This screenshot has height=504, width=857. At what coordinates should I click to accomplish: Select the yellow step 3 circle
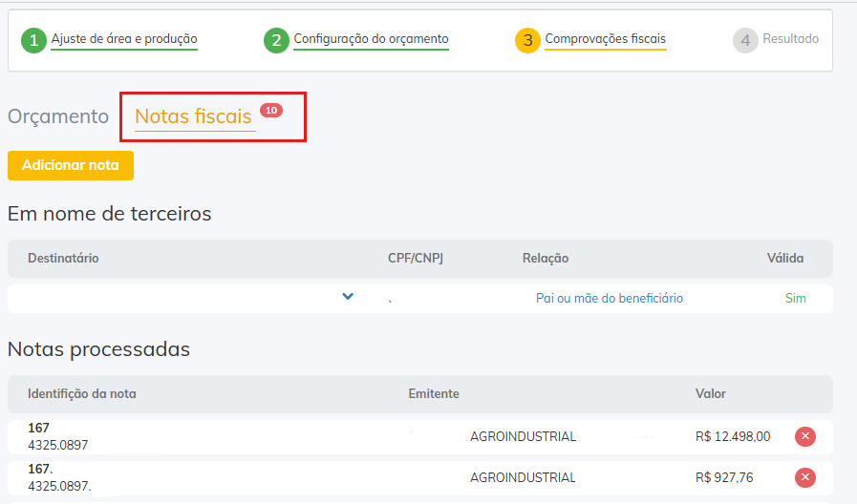click(x=527, y=40)
